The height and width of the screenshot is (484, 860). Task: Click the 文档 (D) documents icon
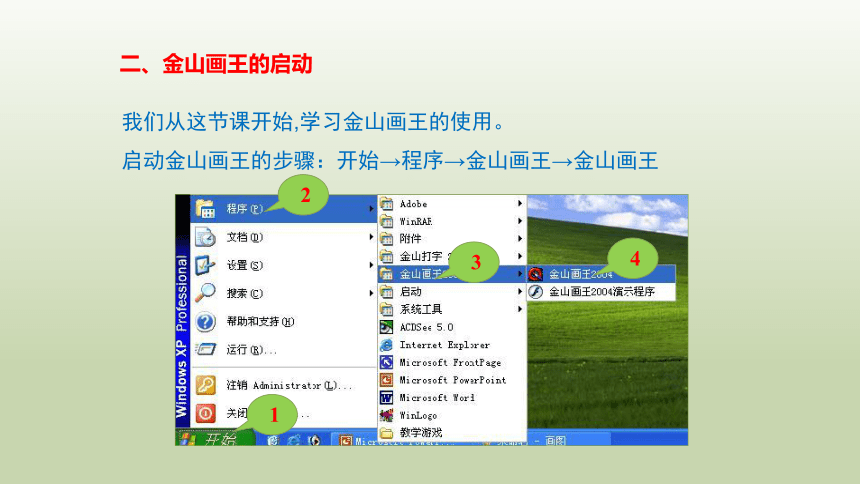[x=205, y=237]
